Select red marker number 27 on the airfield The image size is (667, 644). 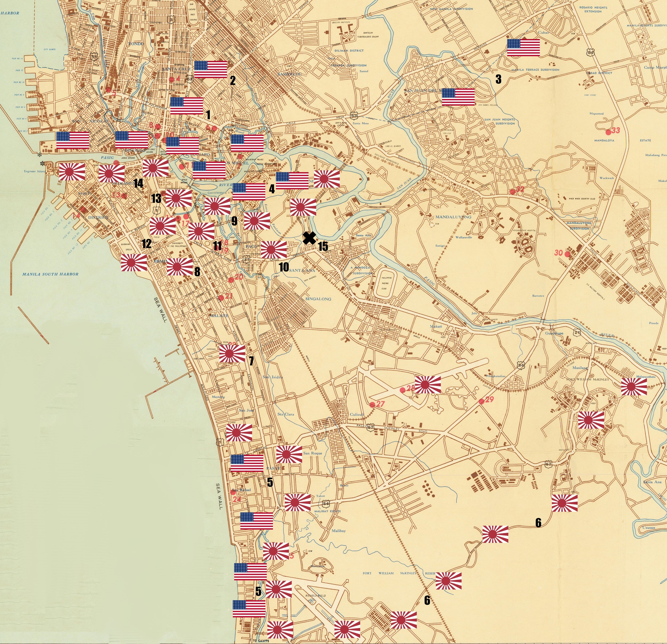coord(377,404)
